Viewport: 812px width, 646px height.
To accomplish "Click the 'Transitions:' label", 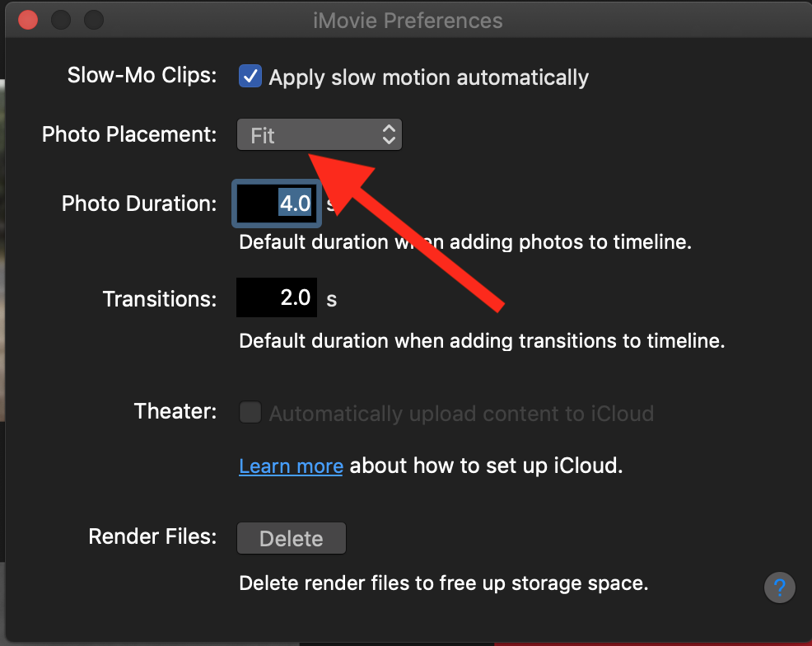I will (x=160, y=299).
